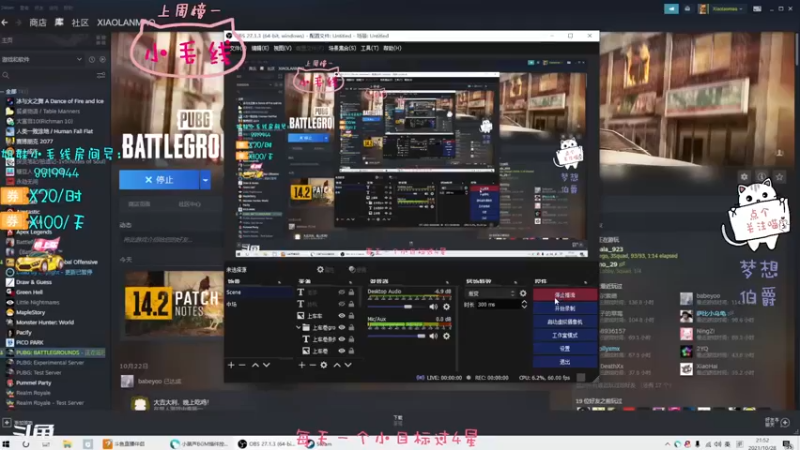Select Monster Hunter: World in Steam library
This screenshot has width=800, height=450.
pyautogui.click(x=45, y=322)
